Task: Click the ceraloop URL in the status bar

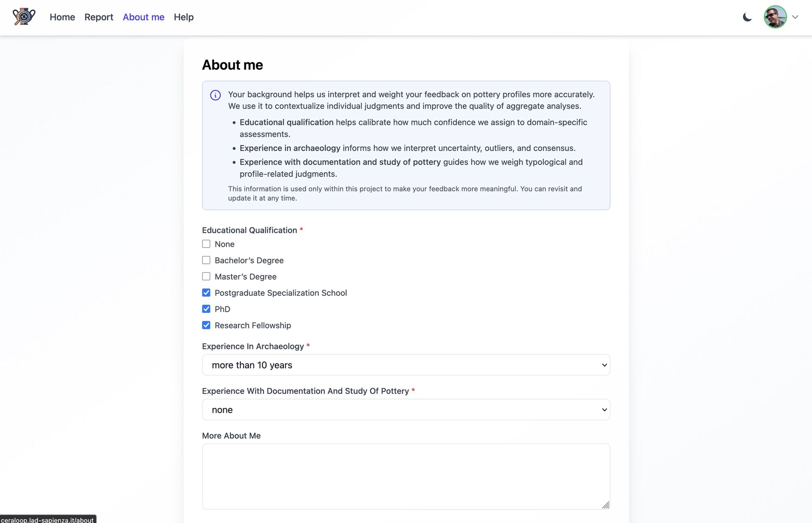Action: point(47,520)
